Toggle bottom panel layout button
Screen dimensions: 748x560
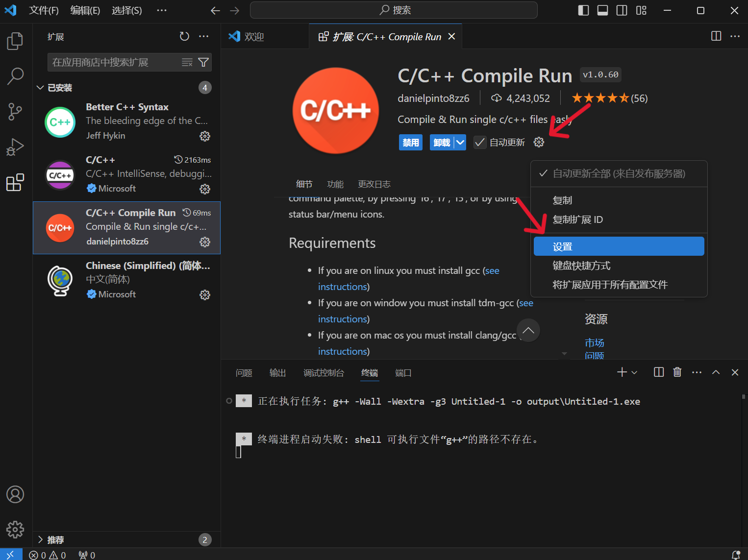pyautogui.click(x=602, y=10)
